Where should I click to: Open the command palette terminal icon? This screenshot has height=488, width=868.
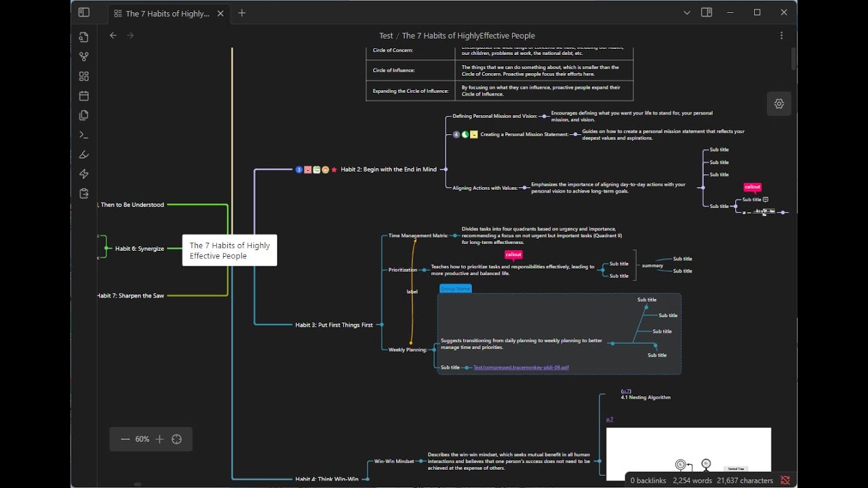(83, 135)
